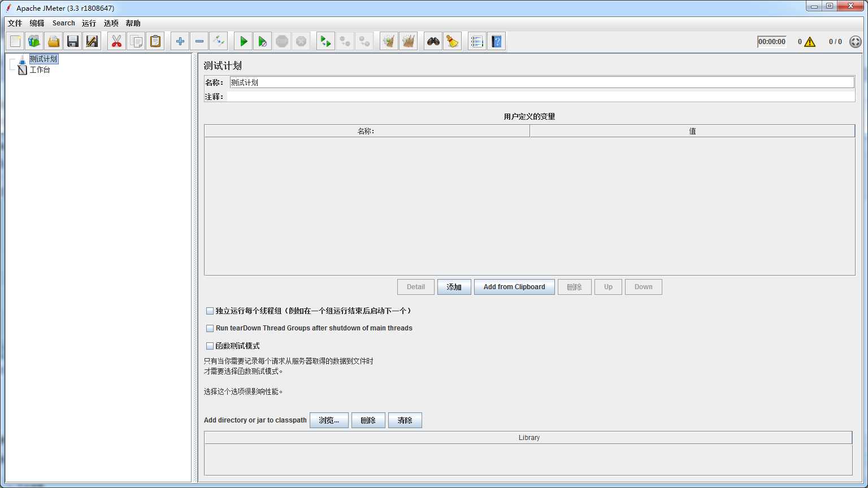The image size is (868, 488).
Task: Open the 运行 menu
Action: (x=89, y=23)
